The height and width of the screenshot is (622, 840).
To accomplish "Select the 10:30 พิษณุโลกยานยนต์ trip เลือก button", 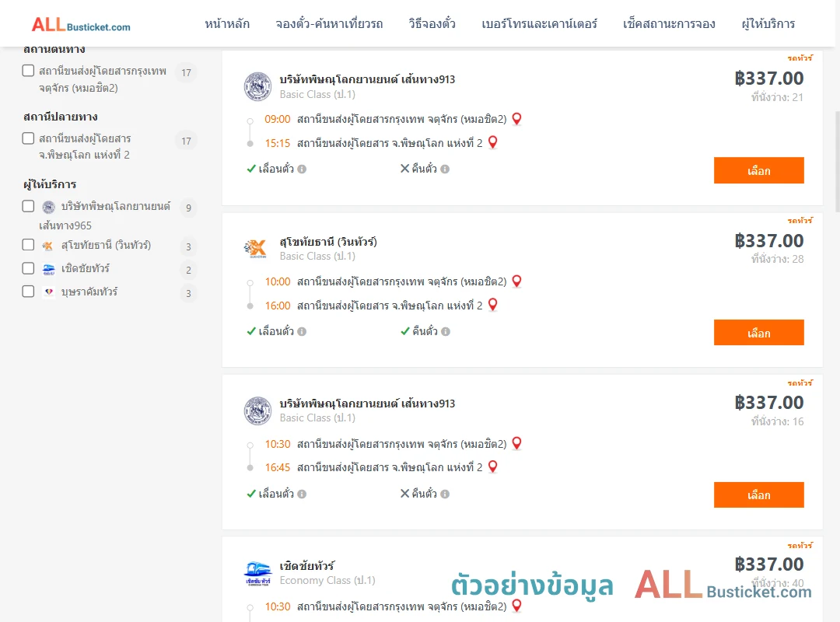I will point(758,495).
